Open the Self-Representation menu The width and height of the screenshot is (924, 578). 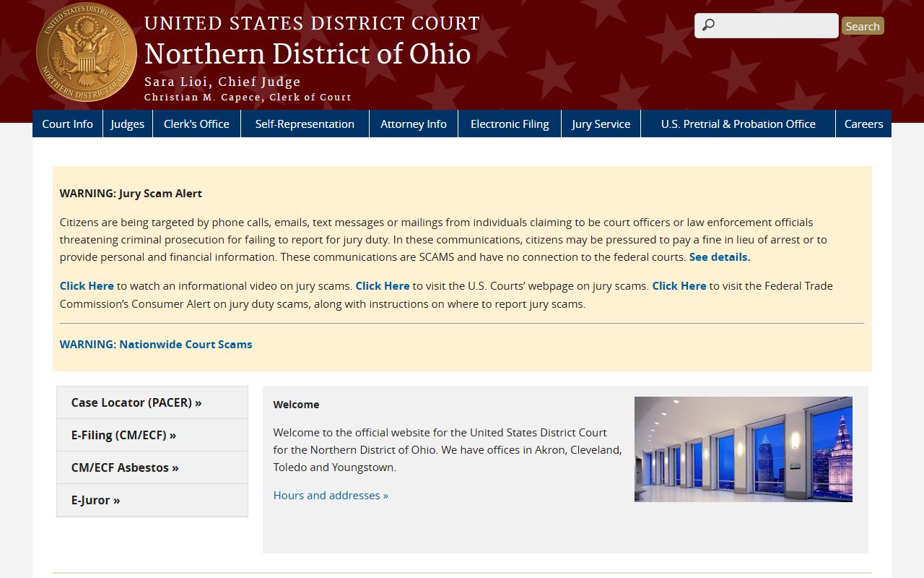pos(305,124)
